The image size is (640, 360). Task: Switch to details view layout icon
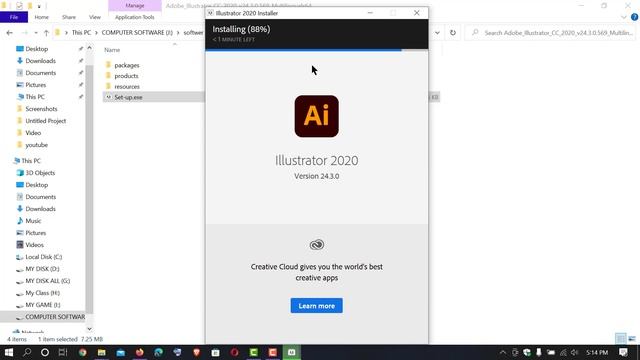[620, 339]
